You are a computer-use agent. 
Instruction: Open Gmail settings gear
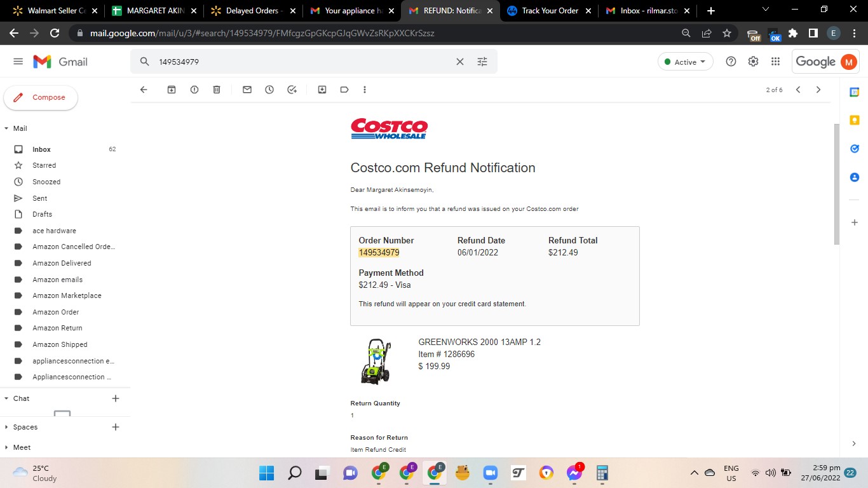[753, 62]
